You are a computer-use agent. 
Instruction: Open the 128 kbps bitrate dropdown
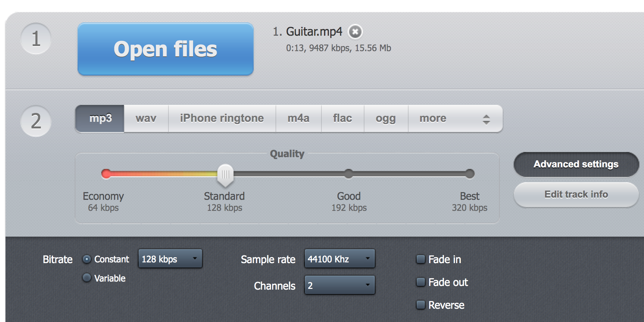tap(170, 259)
